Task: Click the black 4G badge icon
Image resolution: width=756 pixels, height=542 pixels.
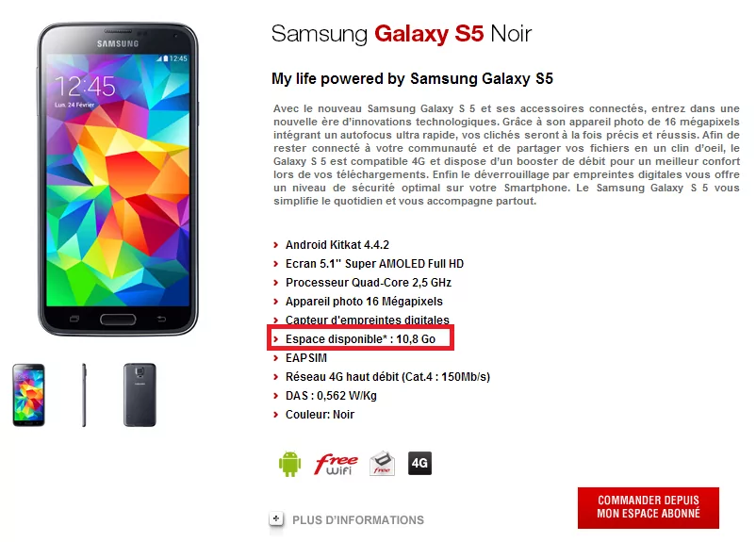Action: point(419,464)
